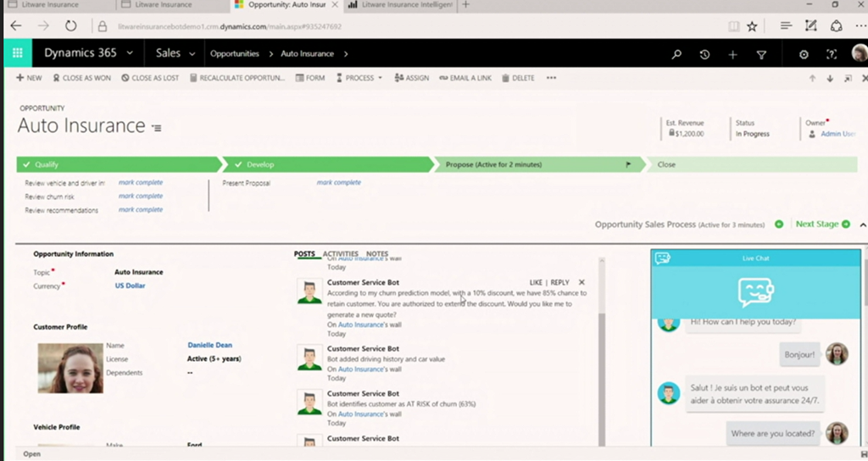Switch to NOTES tab
Viewport: 868px width, 461px height.
tap(377, 253)
